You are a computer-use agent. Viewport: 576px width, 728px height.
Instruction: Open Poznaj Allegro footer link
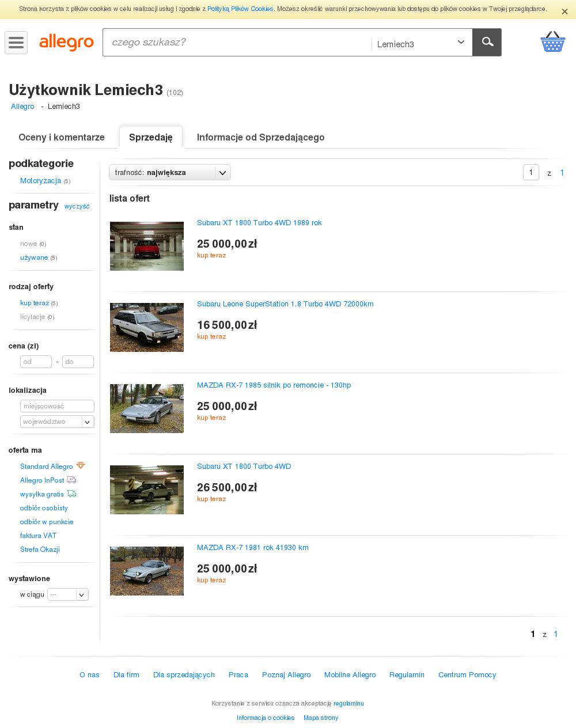(286, 675)
